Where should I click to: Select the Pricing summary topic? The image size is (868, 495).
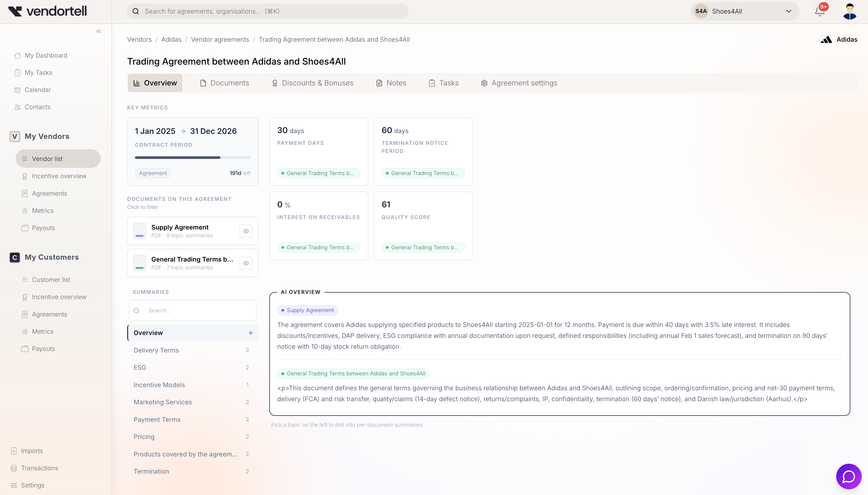click(x=193, y=437)
